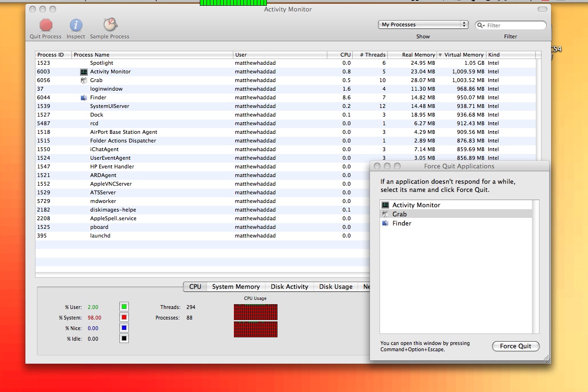Select the ATSServer process row

(x=203, y=192)
